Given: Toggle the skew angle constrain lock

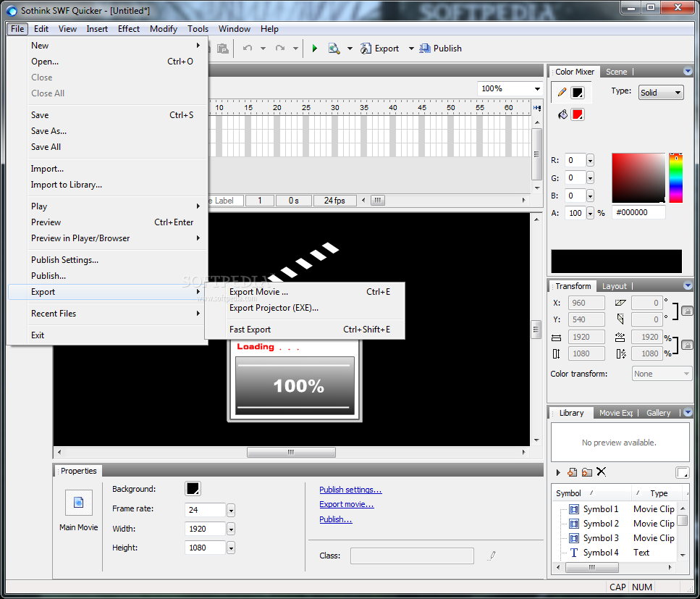Looking at the screenshot, I should (x=687, y=311).
